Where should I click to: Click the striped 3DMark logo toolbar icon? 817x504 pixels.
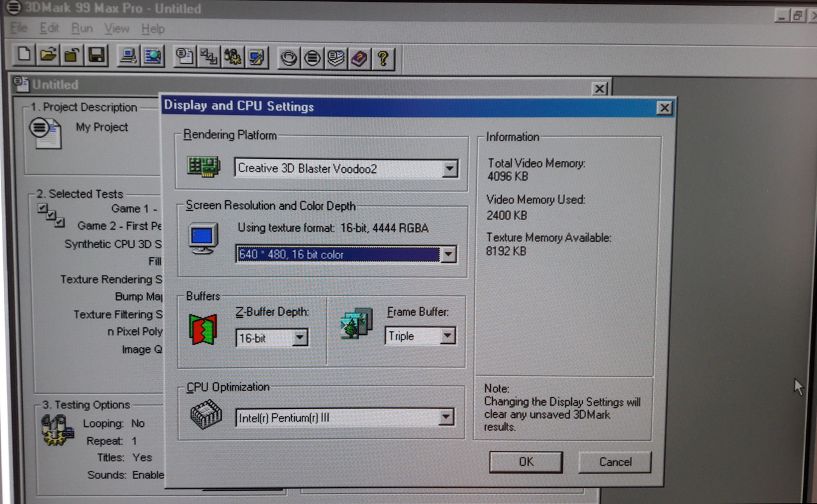tap(312, 59)
